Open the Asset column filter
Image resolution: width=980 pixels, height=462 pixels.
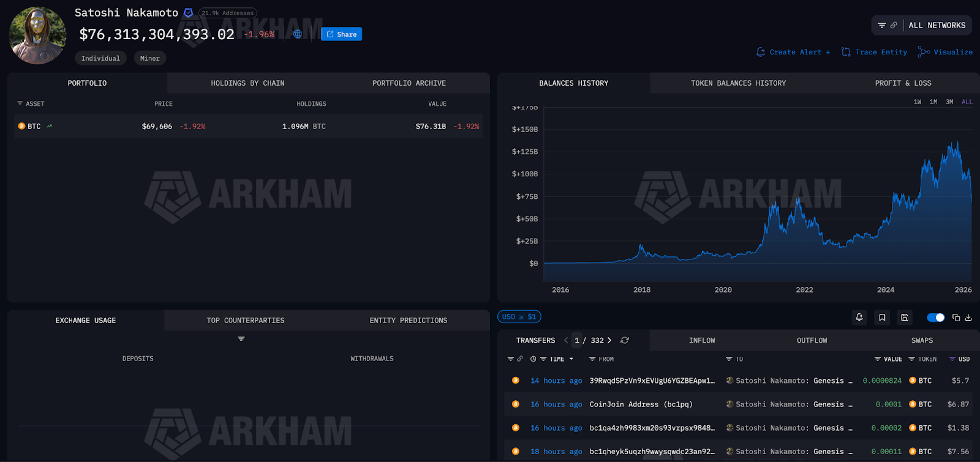pyautogui.click(x=20, y=103)
